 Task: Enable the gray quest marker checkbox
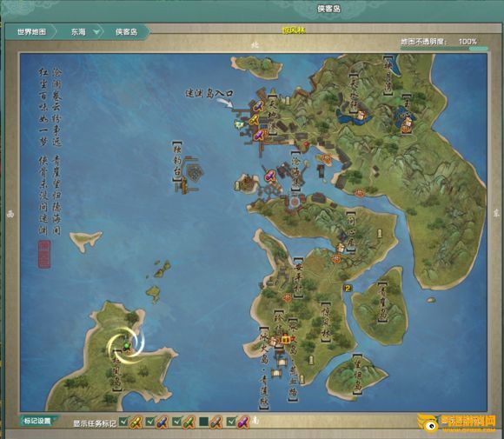[203, 422]
